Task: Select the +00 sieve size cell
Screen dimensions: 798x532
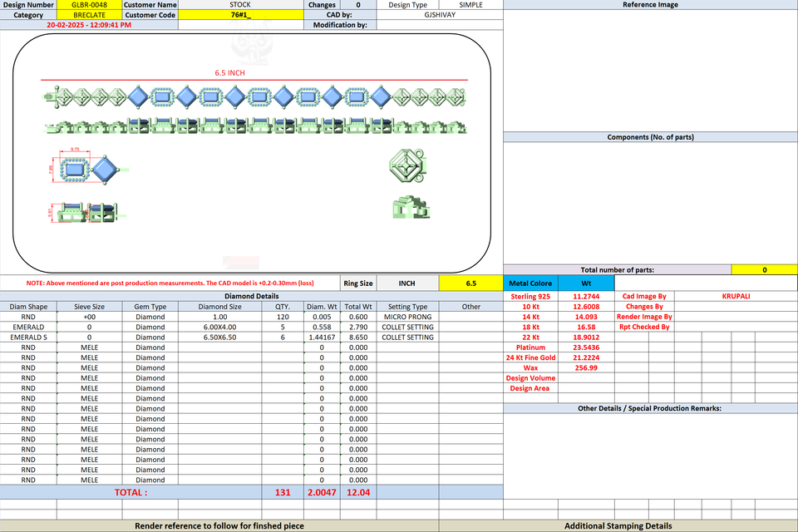Action: [90, 317]
